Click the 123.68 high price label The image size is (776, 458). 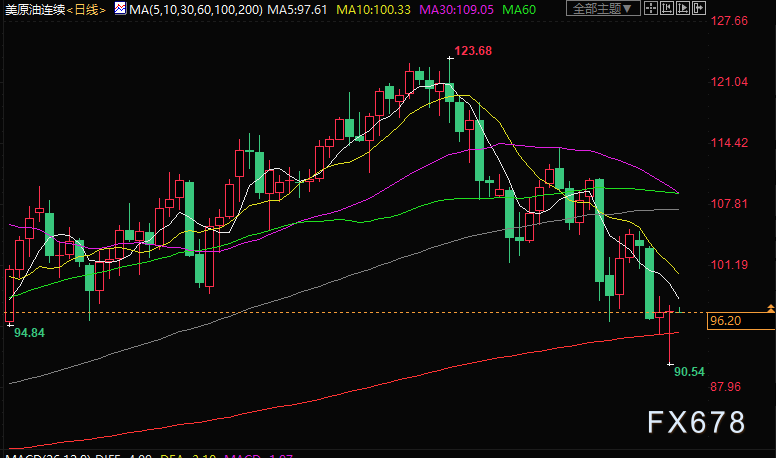[473, 51]
